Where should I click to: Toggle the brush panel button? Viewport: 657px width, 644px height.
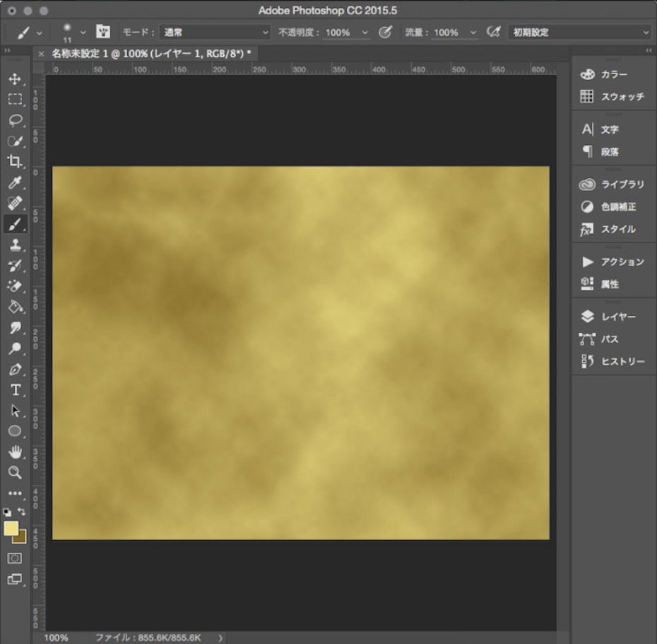coord(103,33)
